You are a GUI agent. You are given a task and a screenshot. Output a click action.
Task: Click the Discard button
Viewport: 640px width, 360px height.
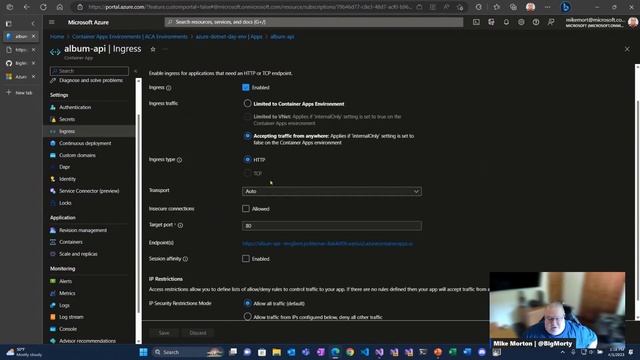198,333
